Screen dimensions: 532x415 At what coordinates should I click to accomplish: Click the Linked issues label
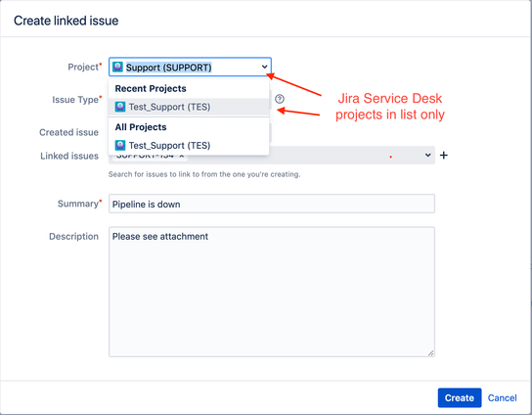(69, 156)
